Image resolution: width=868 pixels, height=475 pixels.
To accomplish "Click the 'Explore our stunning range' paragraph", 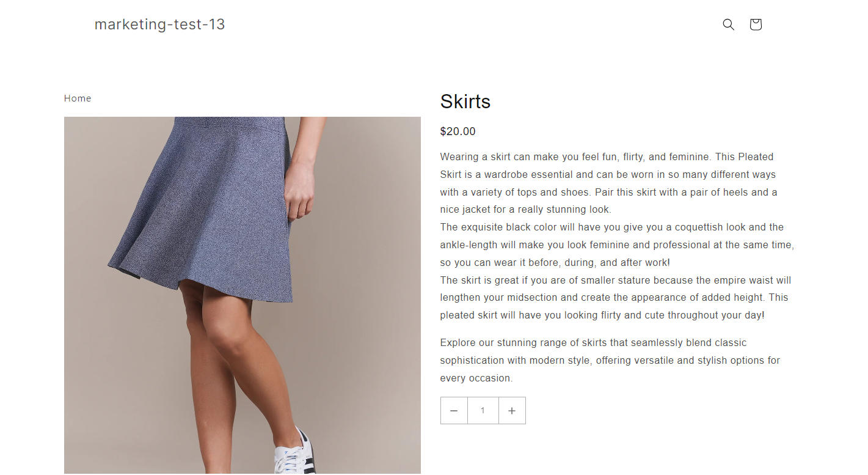I will [x=610, y=361].
